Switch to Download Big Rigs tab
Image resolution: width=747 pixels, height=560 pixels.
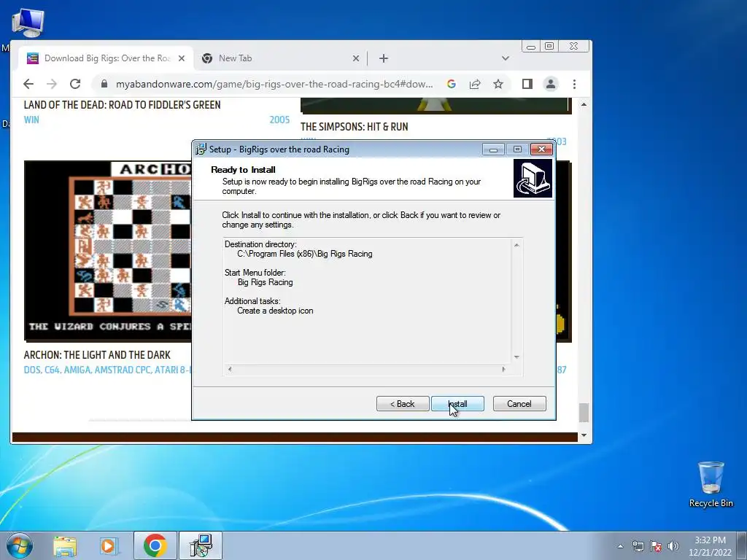pos(107,58)
